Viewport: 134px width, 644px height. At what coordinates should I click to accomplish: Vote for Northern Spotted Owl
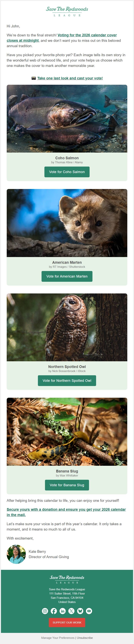pos(67,380)
